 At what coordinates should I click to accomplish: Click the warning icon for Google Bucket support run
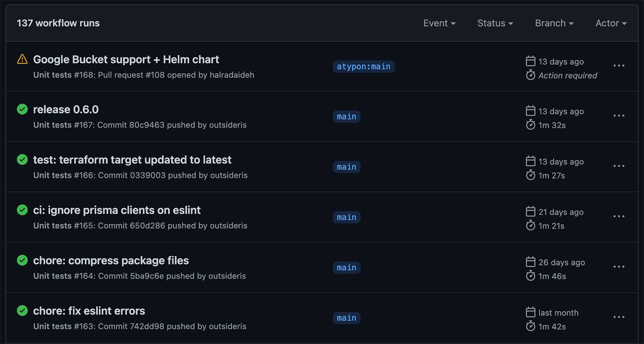coord(22,59)
